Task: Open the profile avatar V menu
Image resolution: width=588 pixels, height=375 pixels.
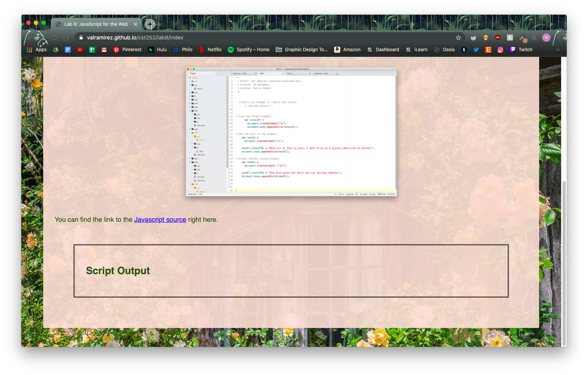Action: tap(546, 38)
